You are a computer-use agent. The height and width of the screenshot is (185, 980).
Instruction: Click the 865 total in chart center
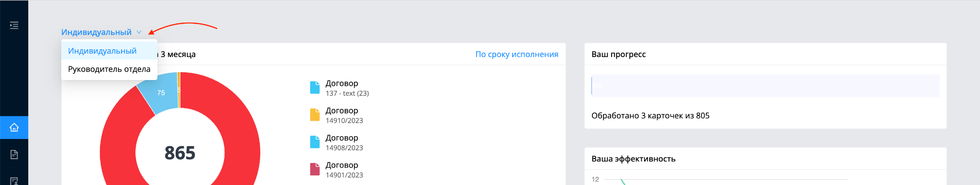click(x=180, y=153)
